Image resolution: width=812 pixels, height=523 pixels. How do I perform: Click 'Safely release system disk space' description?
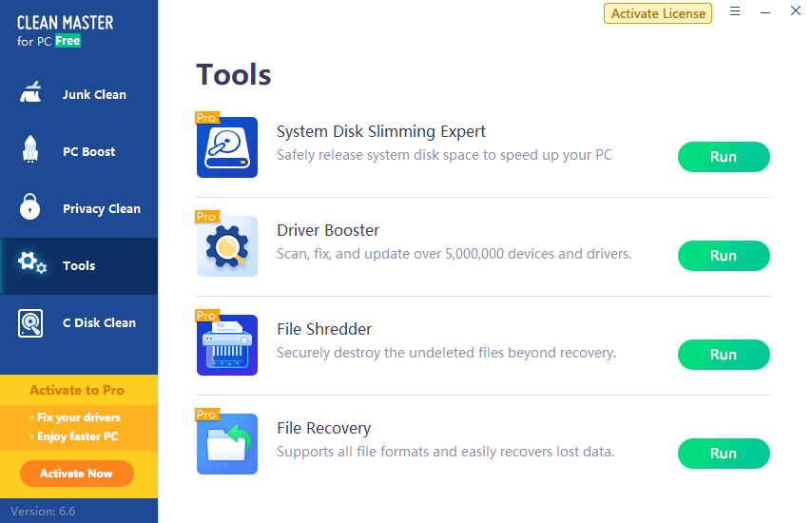444,155
